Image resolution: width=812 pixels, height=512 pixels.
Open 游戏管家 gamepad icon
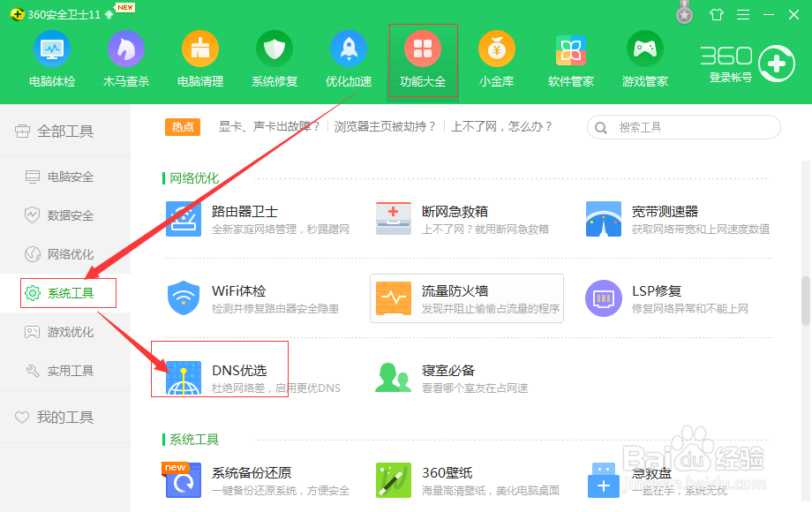point(644,49)
